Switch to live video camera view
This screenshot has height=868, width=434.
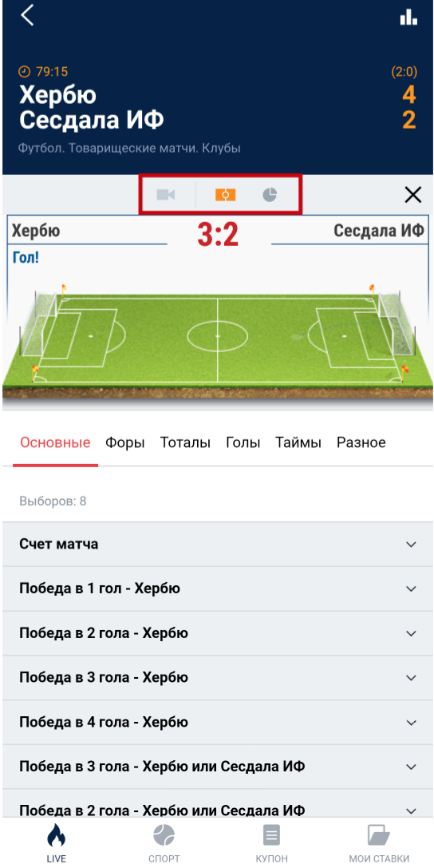tap(166, 195)
